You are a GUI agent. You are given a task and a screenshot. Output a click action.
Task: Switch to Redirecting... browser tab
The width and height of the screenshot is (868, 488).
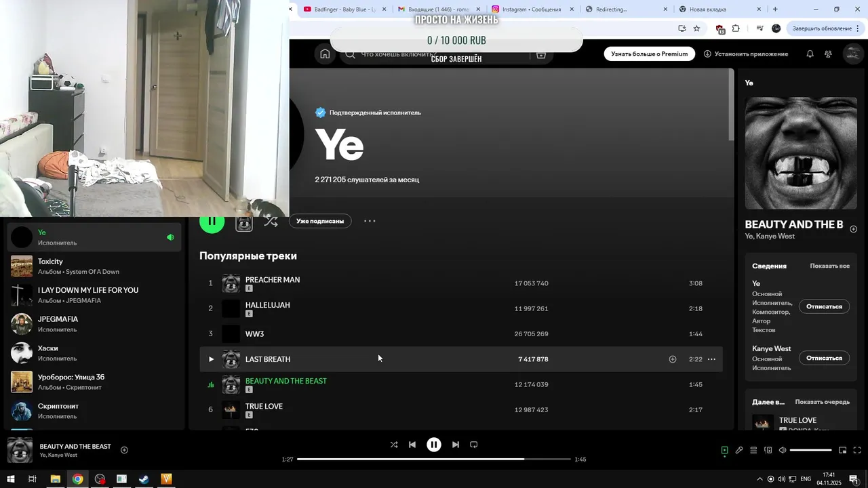(625, 9)
